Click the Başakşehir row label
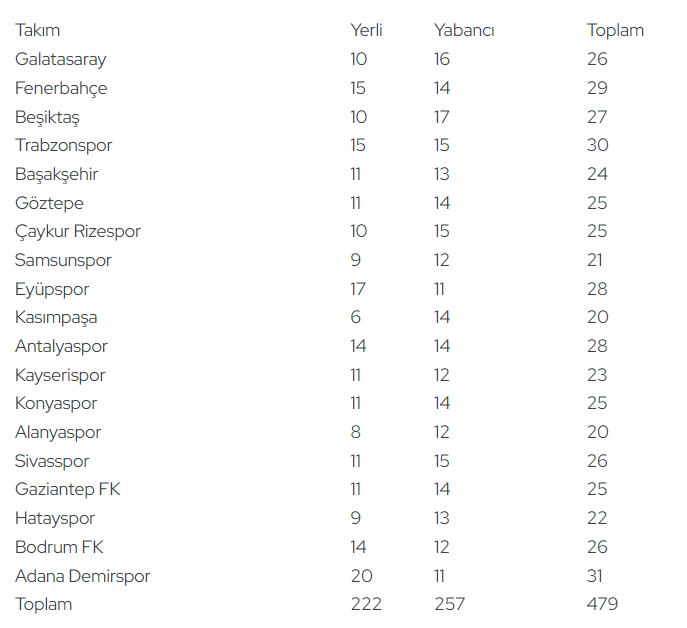This screenshot has width=687, height=628. [x=57, y=174]
